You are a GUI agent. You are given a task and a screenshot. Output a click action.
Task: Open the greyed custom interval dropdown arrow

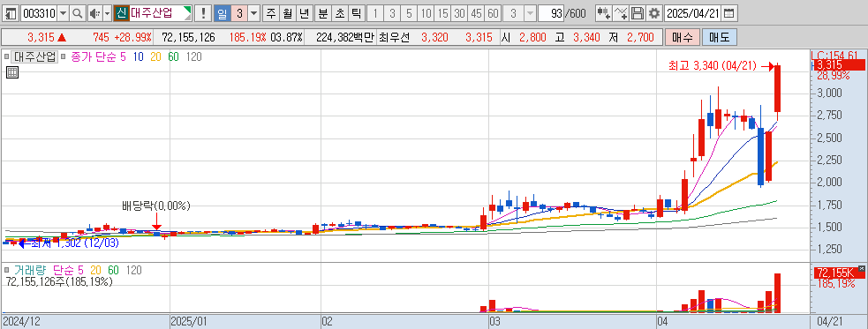tap(530, 13)
